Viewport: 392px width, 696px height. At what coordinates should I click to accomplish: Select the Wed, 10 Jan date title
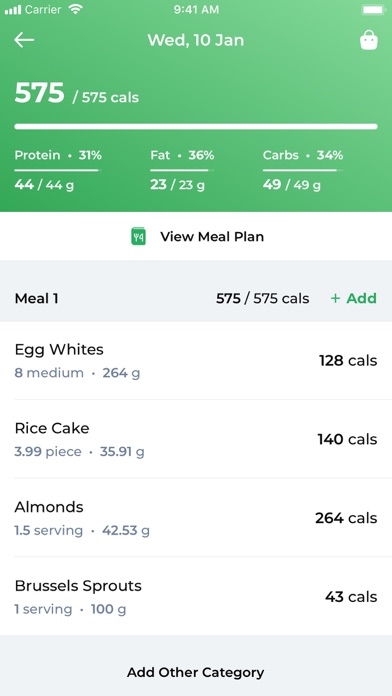click(196, 40)
